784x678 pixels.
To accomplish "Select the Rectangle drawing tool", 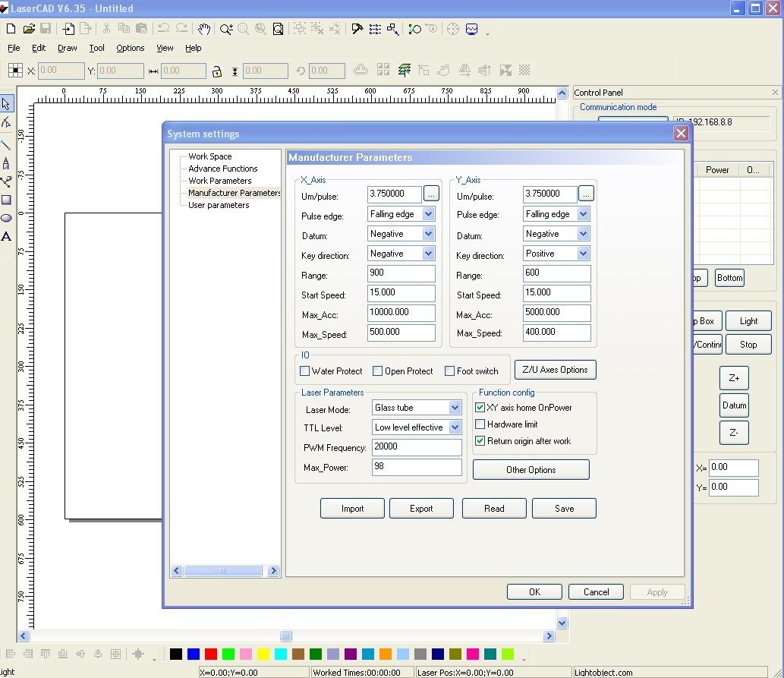I will coord(6,200).
